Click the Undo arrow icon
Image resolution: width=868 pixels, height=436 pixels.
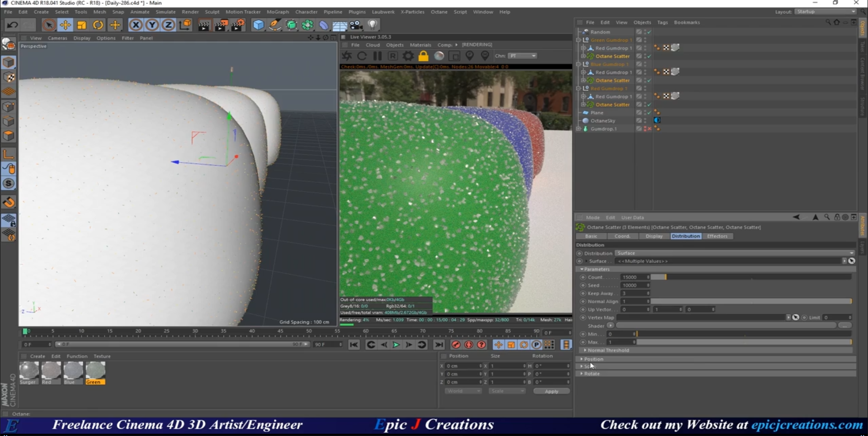point(12,25)
